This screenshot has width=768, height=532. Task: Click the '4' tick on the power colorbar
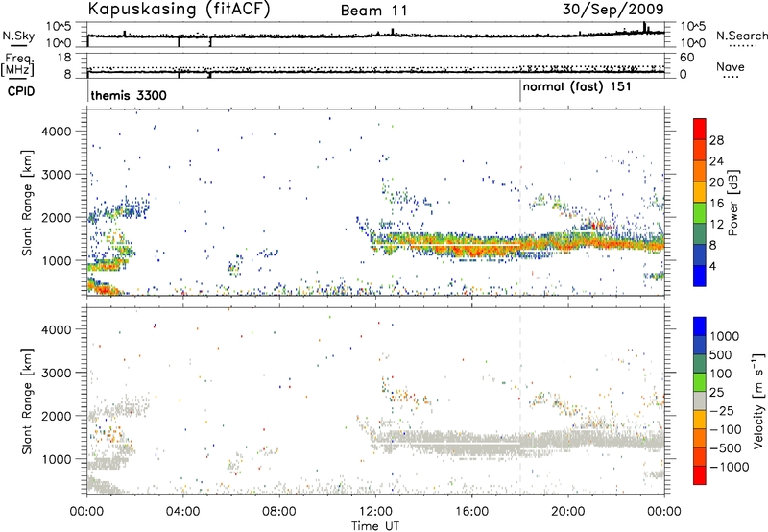tap(712, 266)
